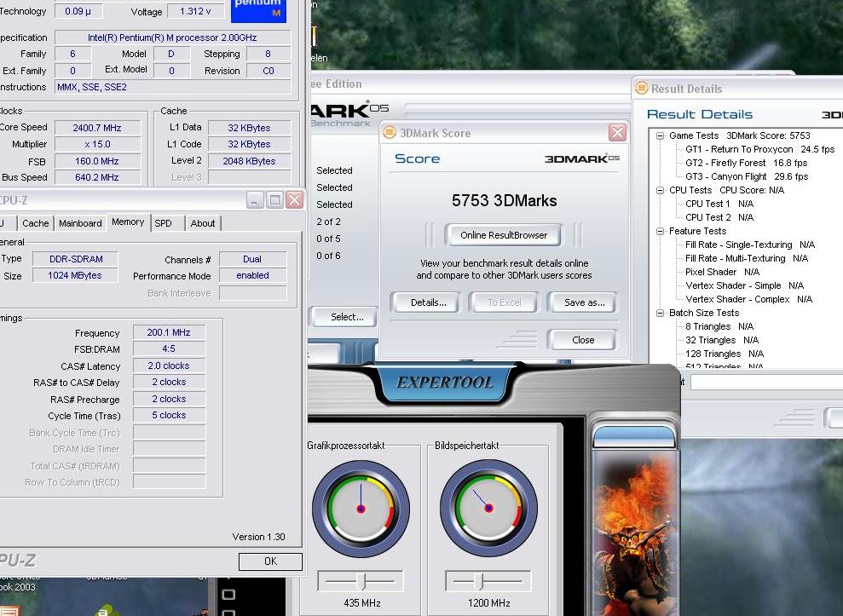The image size is (843, 616).
Task: Click the To Excel button
Action: pos(505,302)
